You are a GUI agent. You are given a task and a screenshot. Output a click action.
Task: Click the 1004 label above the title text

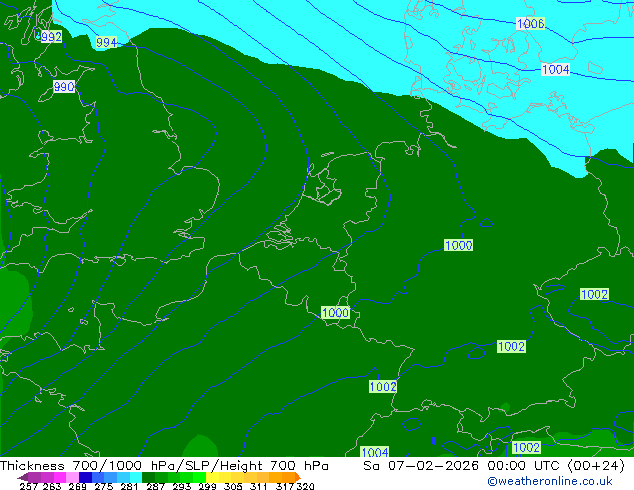click(375, 452)
